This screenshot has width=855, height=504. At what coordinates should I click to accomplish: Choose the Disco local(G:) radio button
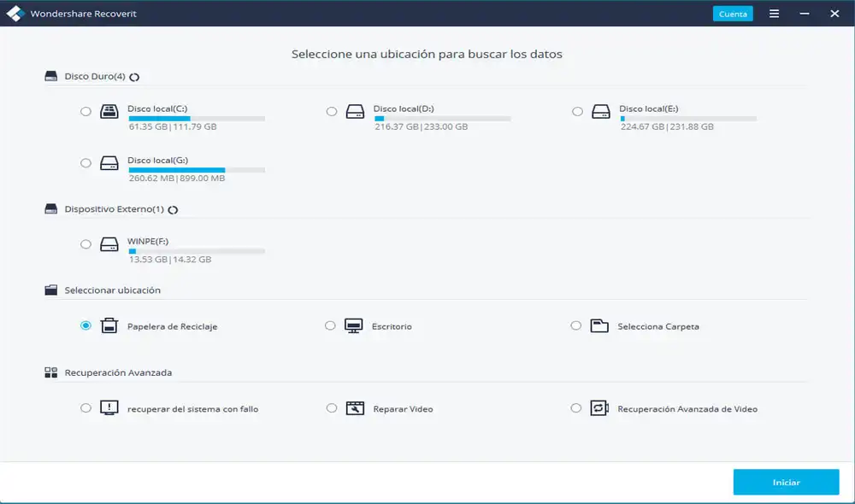(x=85, y=162)
